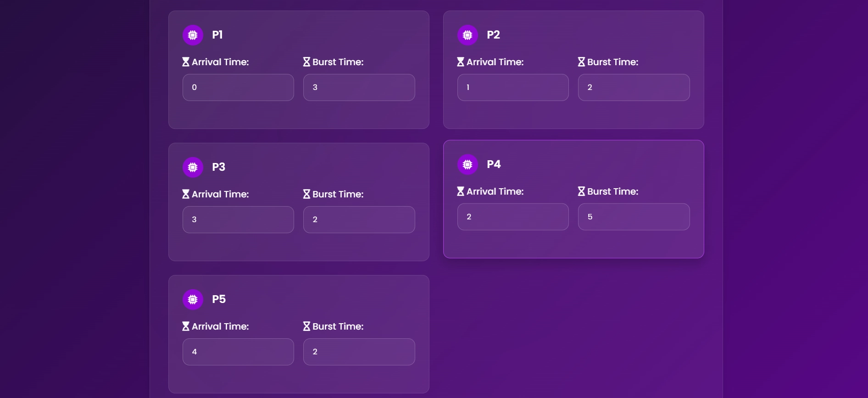Select the Burst Time field of P3

click(x=359, y=219)
